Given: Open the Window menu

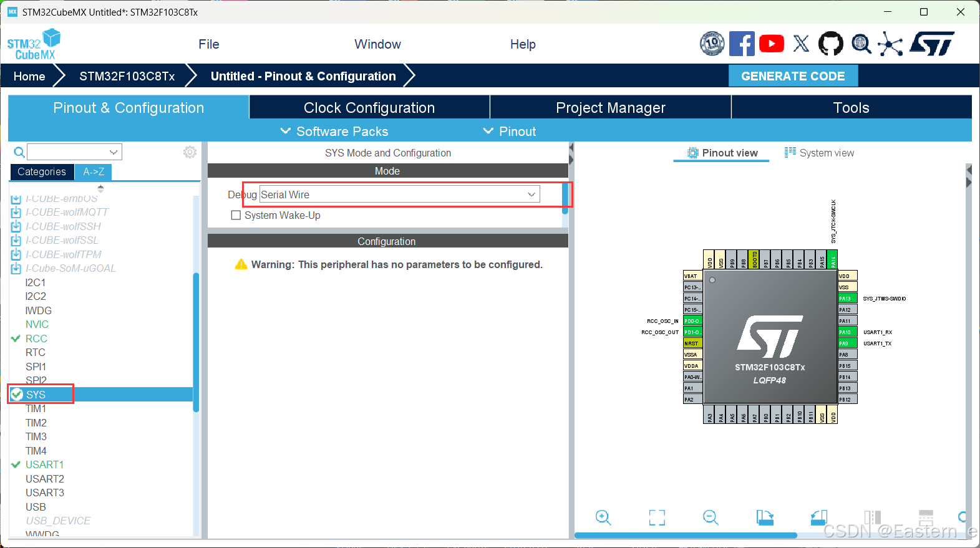Looking at the screenshot, I should tap(377, 44).
